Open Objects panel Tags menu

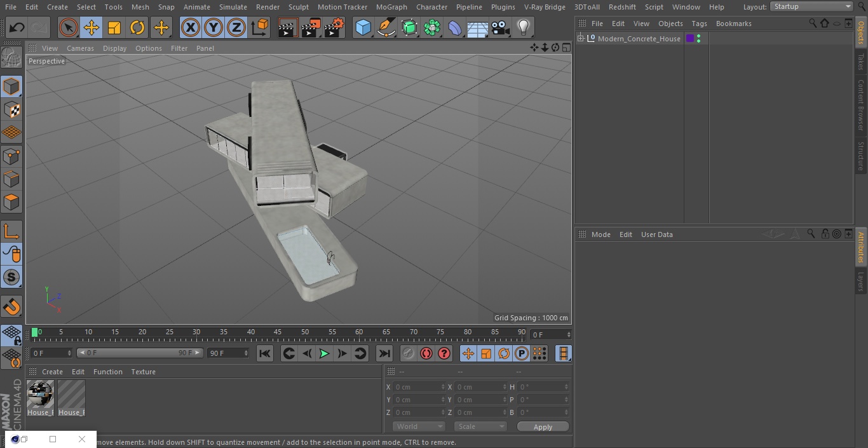pyautogui.click(x=699, y=24)
